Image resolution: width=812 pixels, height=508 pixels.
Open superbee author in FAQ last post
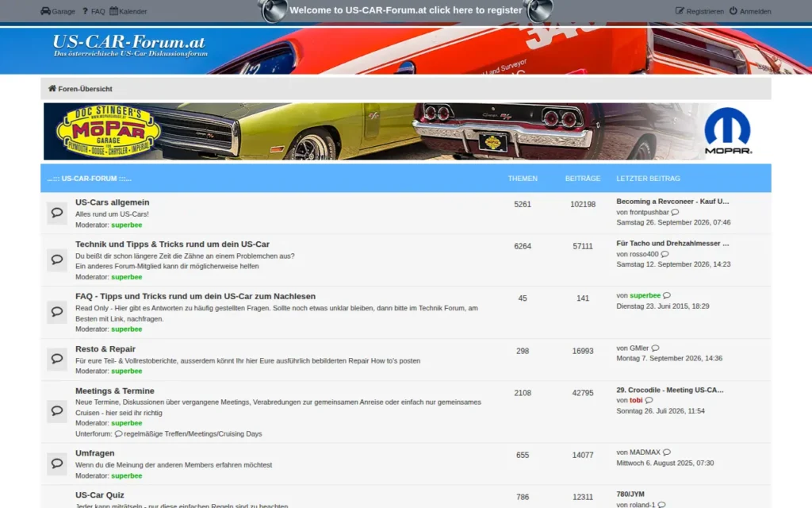click(x=645, y=295)
